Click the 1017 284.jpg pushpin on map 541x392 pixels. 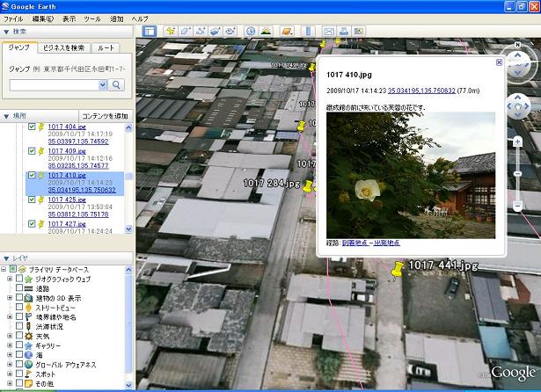point(307,186)
